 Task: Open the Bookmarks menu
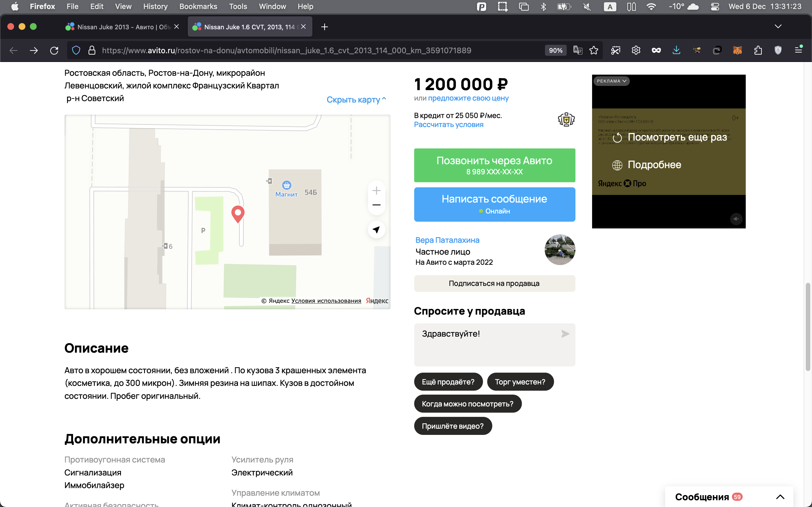[x=198, y=6]
